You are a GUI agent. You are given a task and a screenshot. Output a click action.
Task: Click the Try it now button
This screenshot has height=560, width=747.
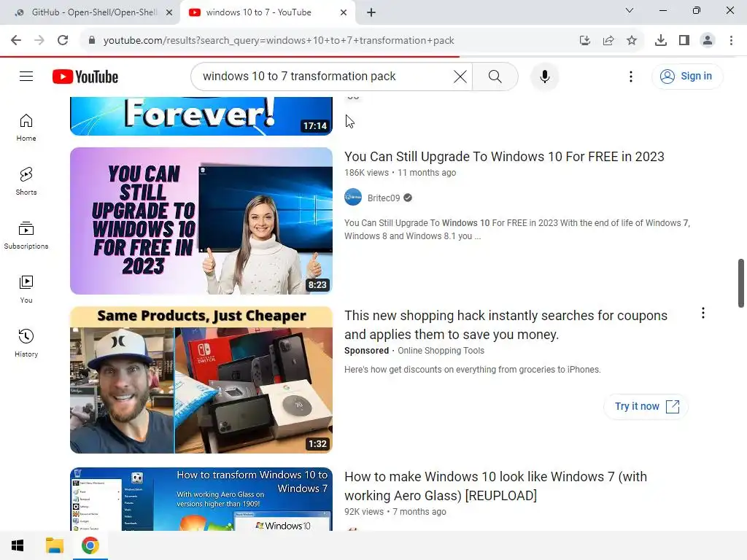(x=646, y=406)
